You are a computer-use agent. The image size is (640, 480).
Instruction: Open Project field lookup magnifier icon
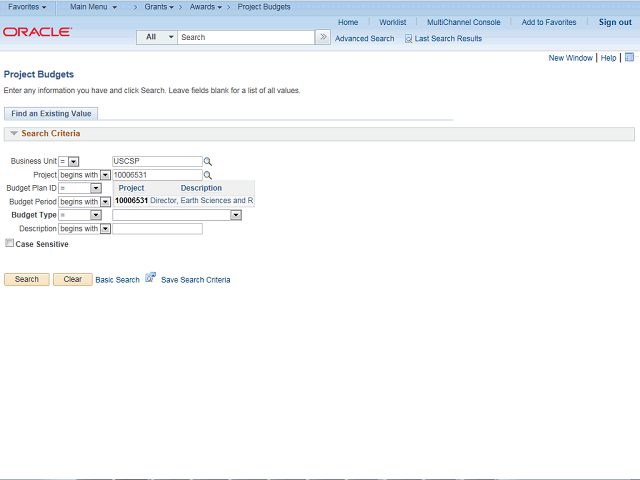point(208,176)
